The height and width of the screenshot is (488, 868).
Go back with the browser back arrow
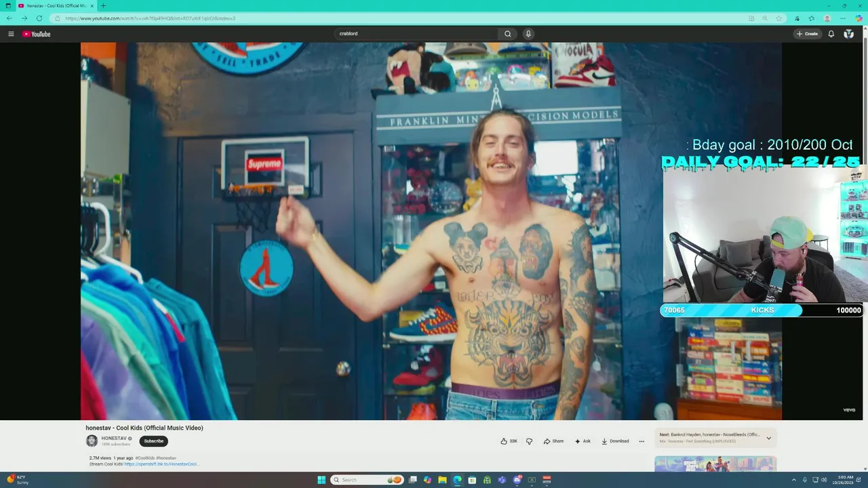[9, 18]
